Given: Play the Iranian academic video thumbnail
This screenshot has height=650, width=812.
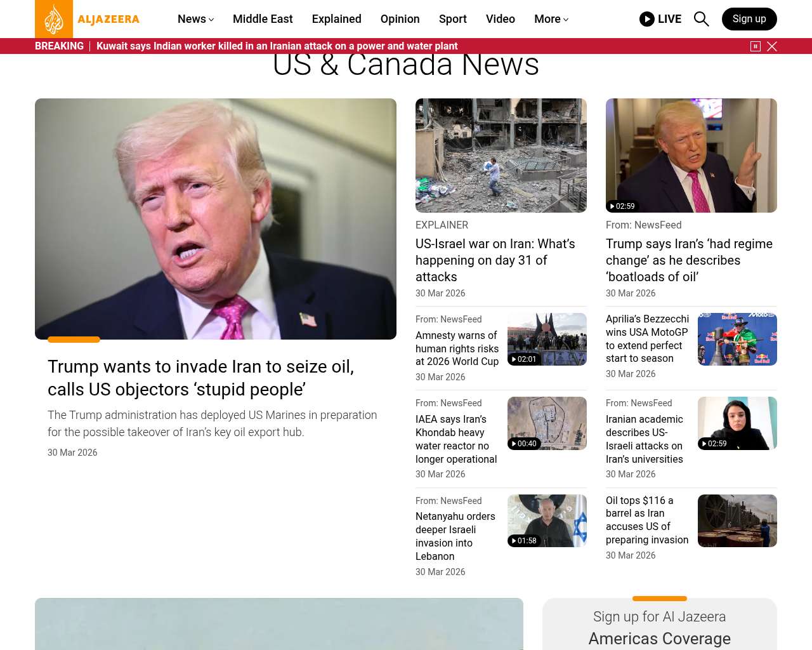Looking at the screenshot, I should pyautogui.click(x=737, y=423).
